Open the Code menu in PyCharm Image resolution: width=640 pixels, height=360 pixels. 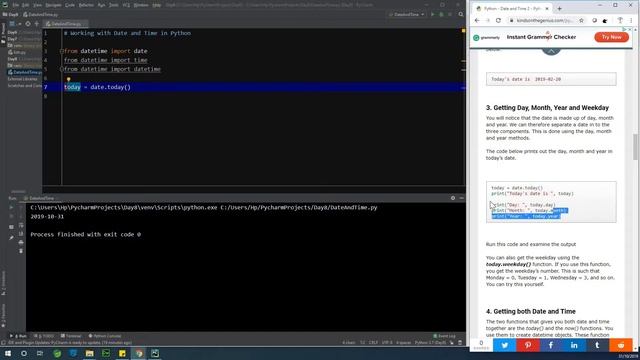pyautogui.click(x=70, y=5)
